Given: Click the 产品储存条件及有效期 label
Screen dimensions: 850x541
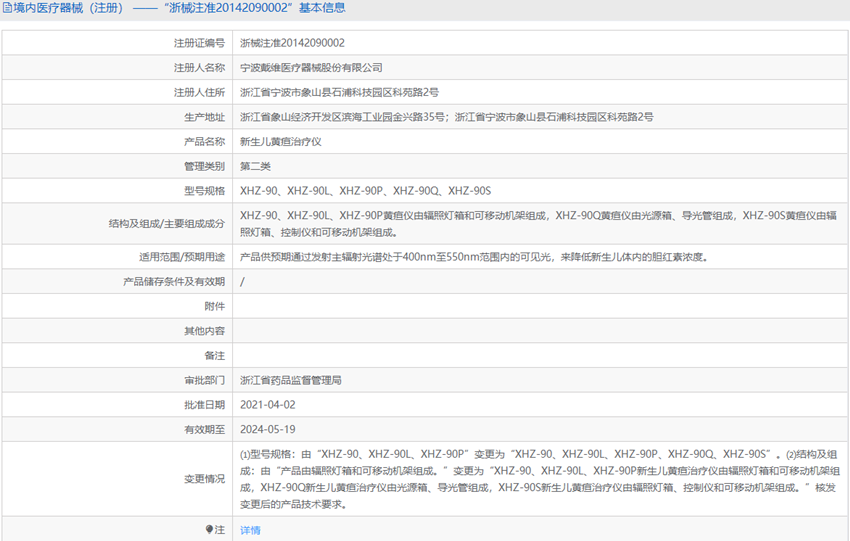Looking at the screenshot, I should (x=174, y=282).
